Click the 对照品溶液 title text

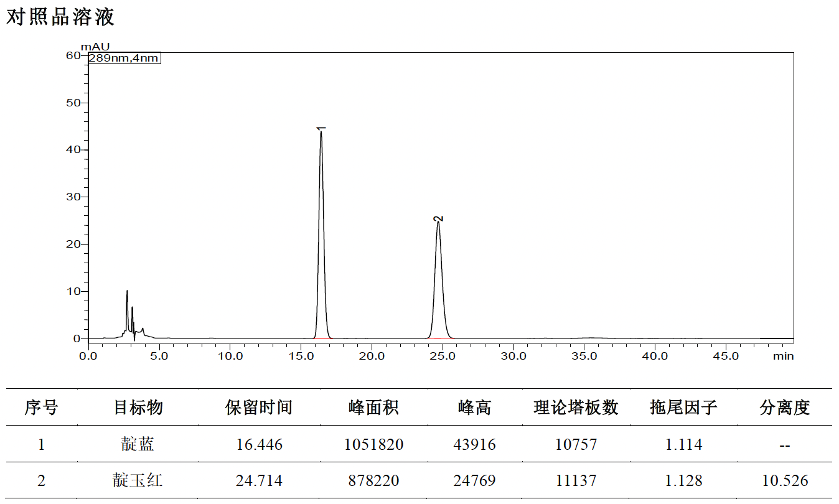[60, 16]
